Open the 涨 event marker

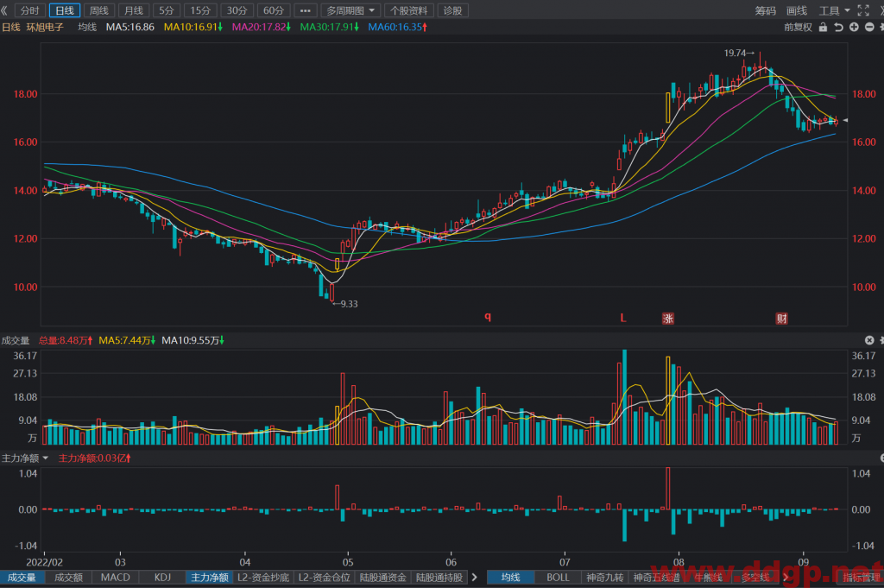click(668, 319)
